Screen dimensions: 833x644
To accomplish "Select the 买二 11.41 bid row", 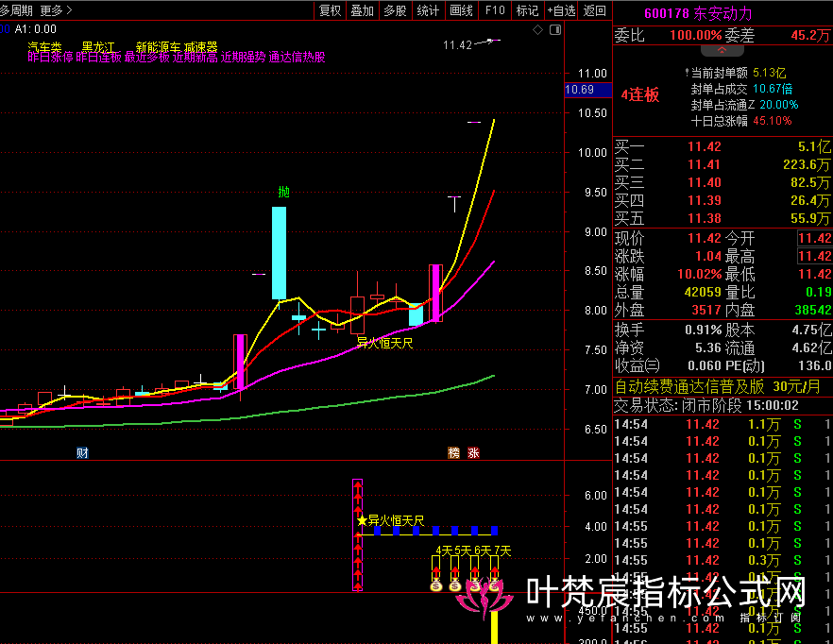I will [x=722, y=164].
